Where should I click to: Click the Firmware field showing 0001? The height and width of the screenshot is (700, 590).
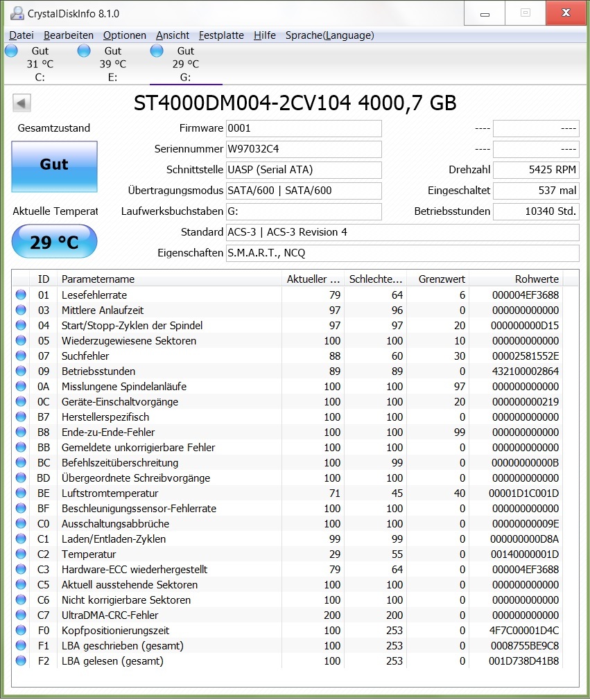304,129
